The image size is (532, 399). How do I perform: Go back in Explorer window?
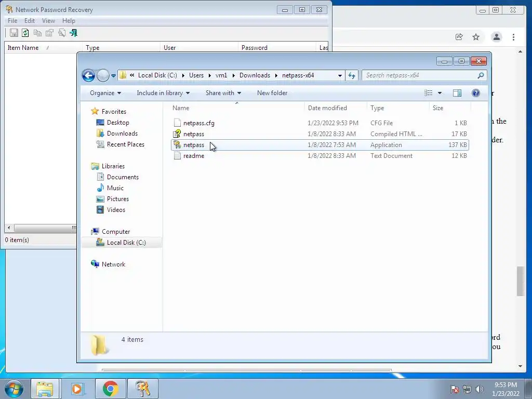tap(88, 75)
